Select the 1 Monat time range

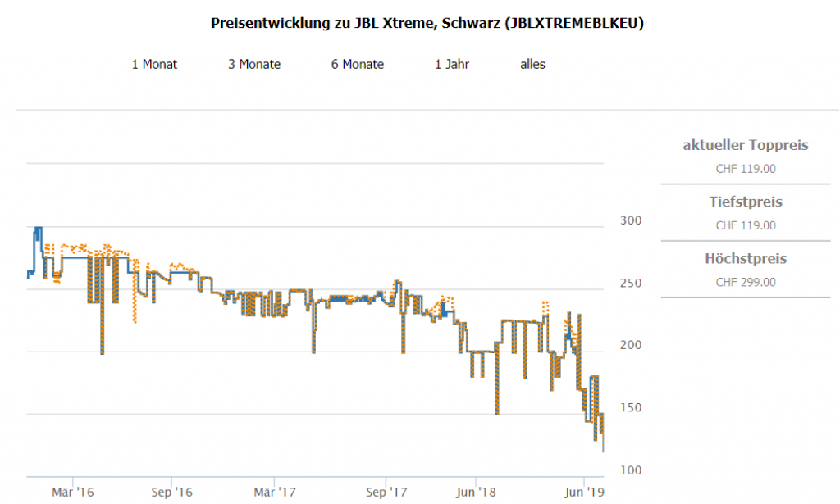click(x=154, y=64)
